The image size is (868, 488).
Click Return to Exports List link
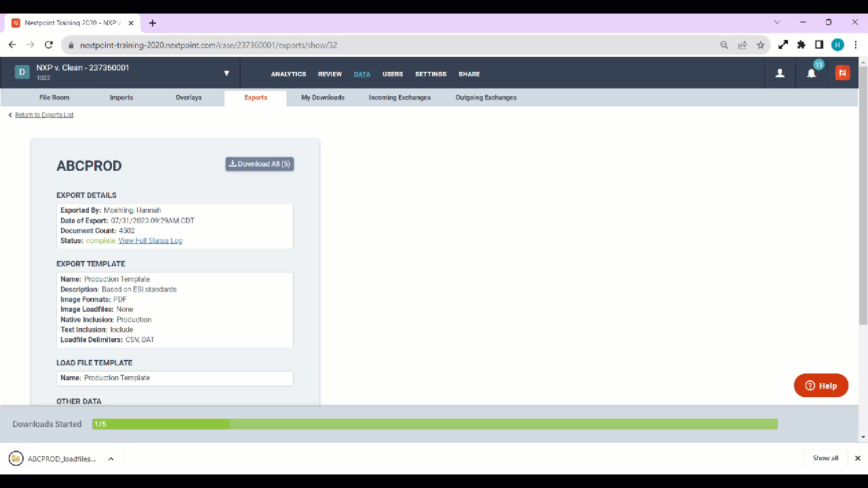pyautogui.click(x=44, y=115)
